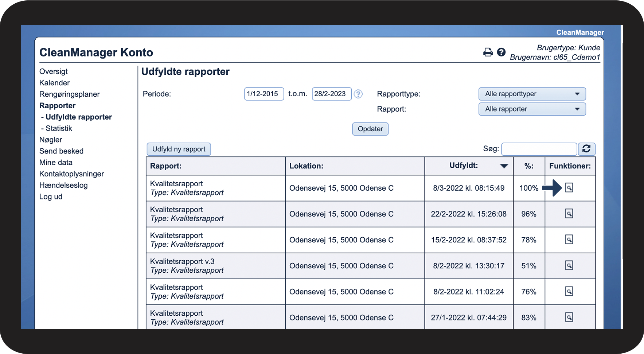
Task: Open the report filled 27/1-2022
Action: (569, 317)
